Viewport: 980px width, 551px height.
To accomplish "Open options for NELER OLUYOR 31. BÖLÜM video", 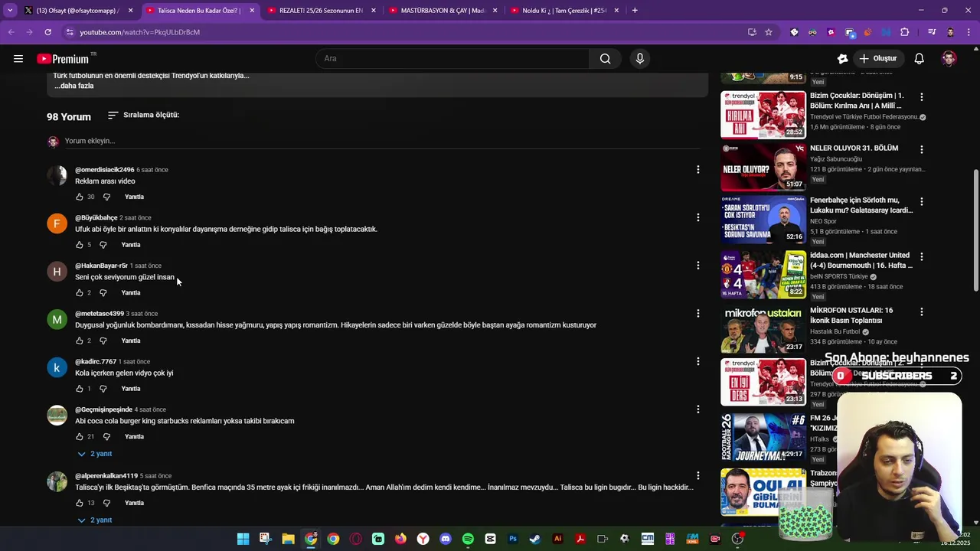I will click(x=921, y=149).
